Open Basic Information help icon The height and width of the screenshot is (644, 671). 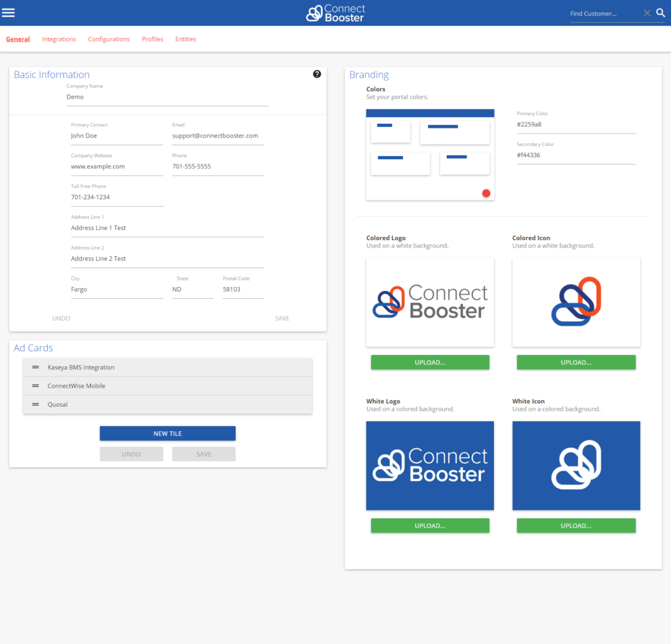click(x=316, y=74)
